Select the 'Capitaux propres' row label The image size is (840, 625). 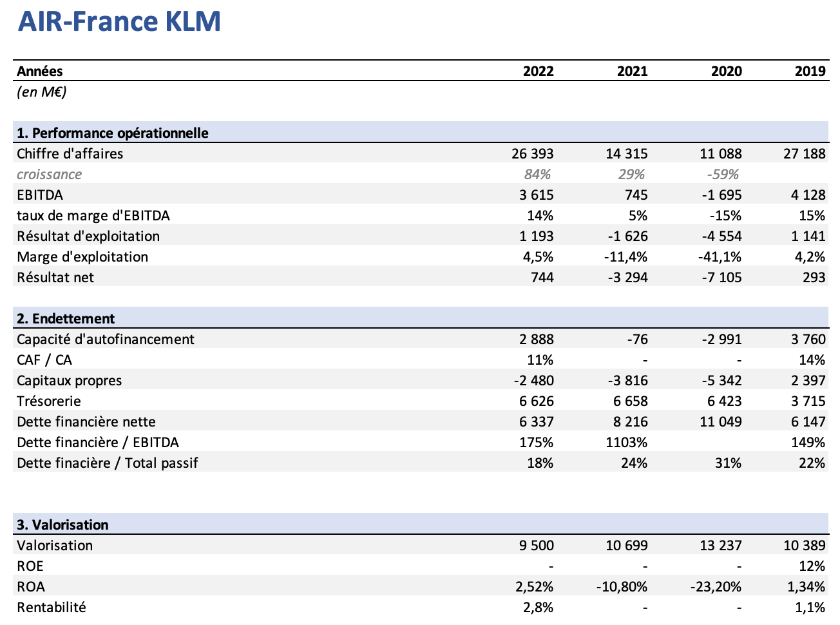(x=70, y=380)
